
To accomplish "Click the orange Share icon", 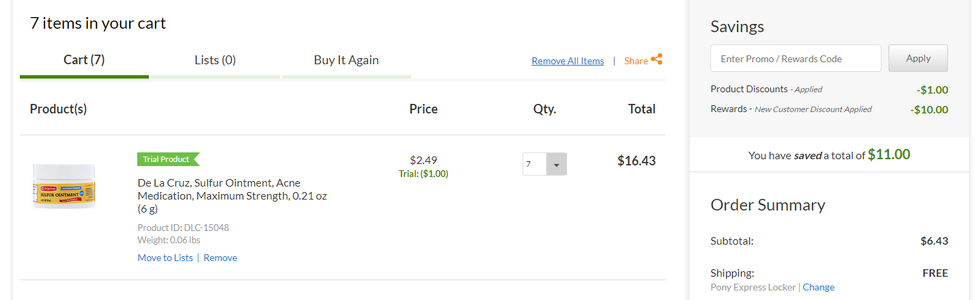I will pyautogui.click(x=656, y=59).
